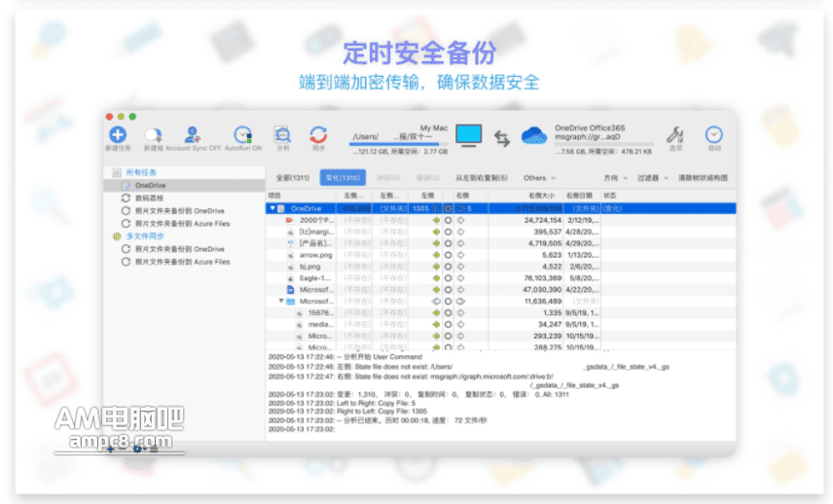The image size is (833, 504).
Task: Click OneDrive Office365 storage usage bar
Action: click(604, 144)
